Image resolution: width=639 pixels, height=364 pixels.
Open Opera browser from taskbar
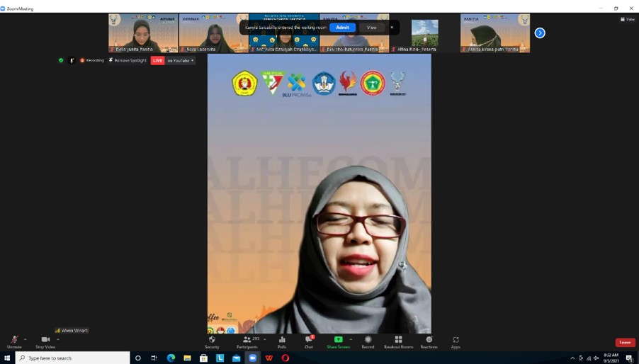(x=285, y=358)
